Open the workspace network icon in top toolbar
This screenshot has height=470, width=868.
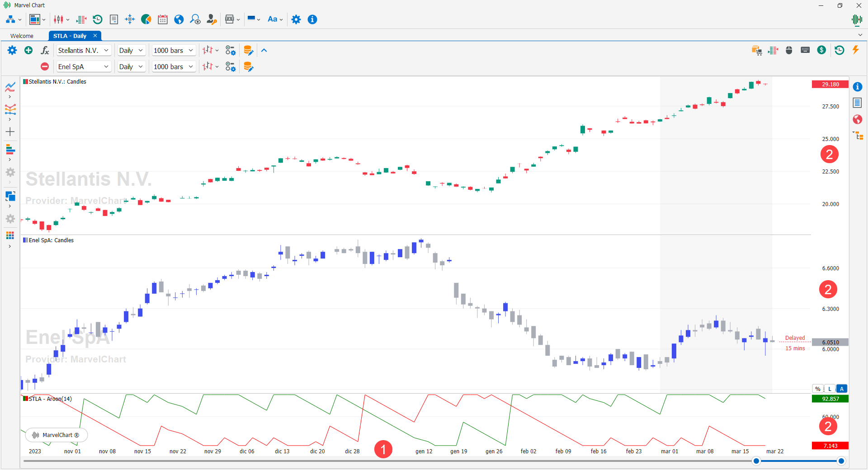tap(10, 19)
